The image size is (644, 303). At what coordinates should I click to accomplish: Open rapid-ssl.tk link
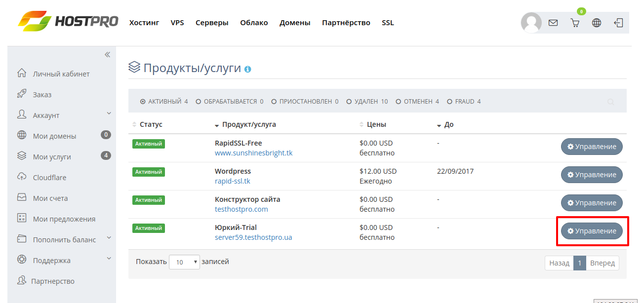click(x=233, y=181)
